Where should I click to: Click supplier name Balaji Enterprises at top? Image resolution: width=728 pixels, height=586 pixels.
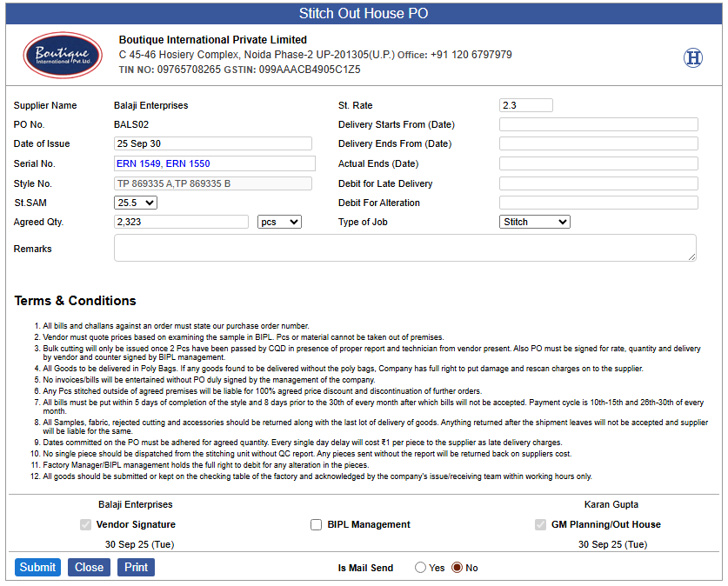click(150, 105)
